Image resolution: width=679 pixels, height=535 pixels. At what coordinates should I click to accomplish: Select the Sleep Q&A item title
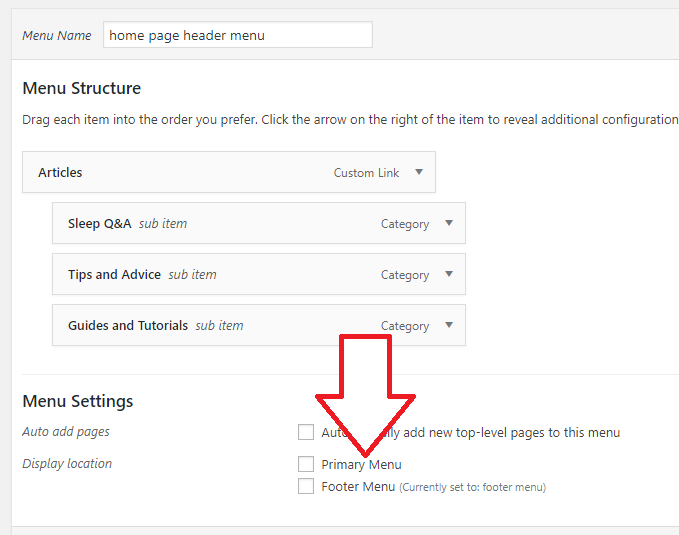point(99,224)
